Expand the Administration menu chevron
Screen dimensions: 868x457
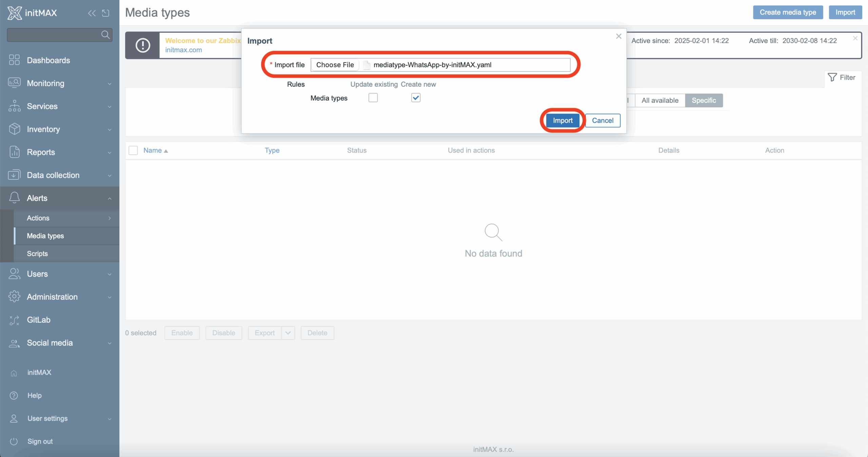pyautogui.click(x=110, y=297)
